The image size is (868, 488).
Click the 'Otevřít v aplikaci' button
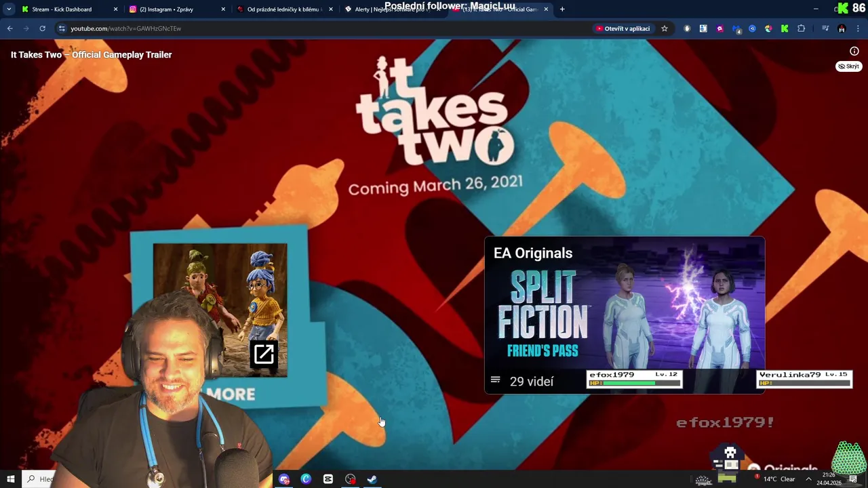623,28
